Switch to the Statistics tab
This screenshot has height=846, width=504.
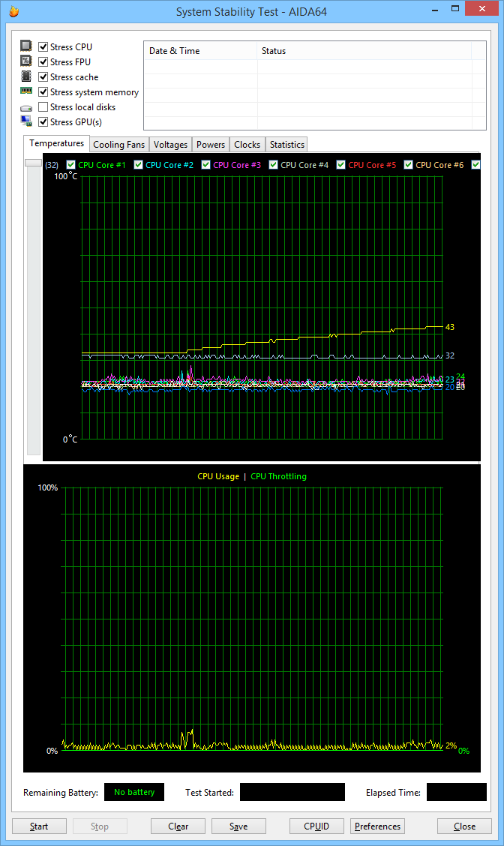pyautogui.click(x=286, y=145)
